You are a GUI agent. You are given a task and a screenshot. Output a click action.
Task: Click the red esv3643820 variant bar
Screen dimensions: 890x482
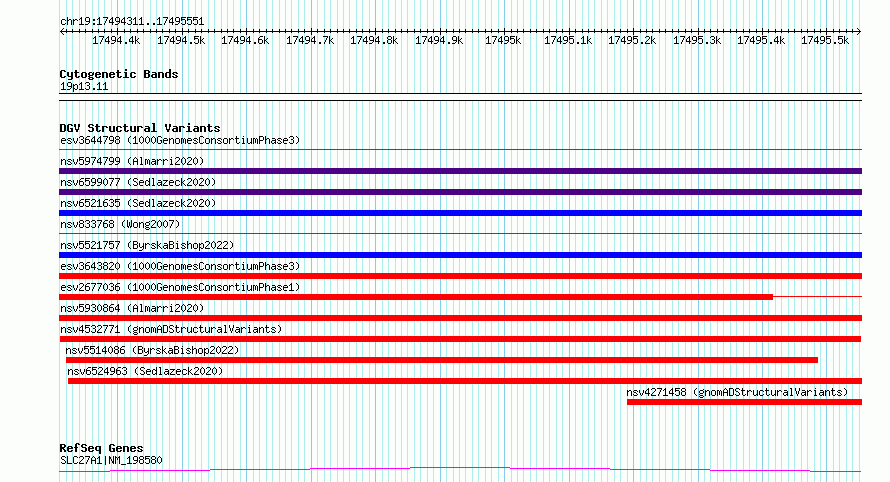point(460,276)
